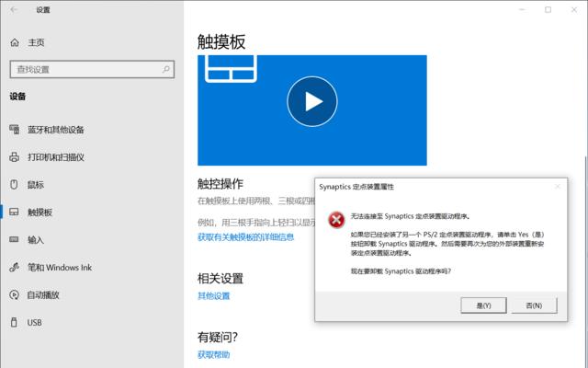
Task: Close the Settings window
Action: coord(573,10)
